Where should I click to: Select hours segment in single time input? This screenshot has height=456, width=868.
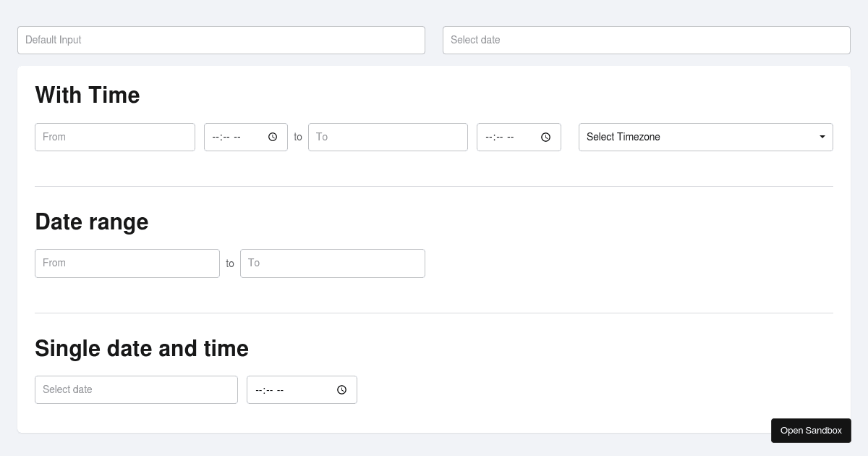click(258, 390)
